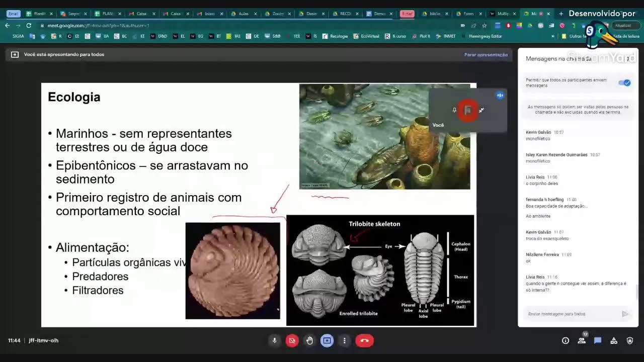Click Isley Karen Rezende Guimarães message name

556,155
